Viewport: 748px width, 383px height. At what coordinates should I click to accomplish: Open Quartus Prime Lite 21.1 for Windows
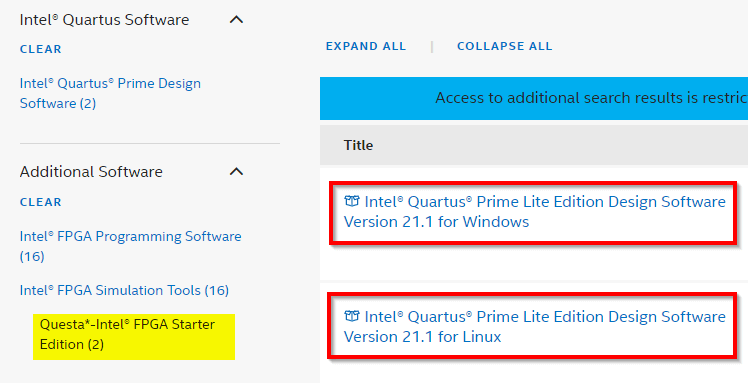(x=534, y=211)
